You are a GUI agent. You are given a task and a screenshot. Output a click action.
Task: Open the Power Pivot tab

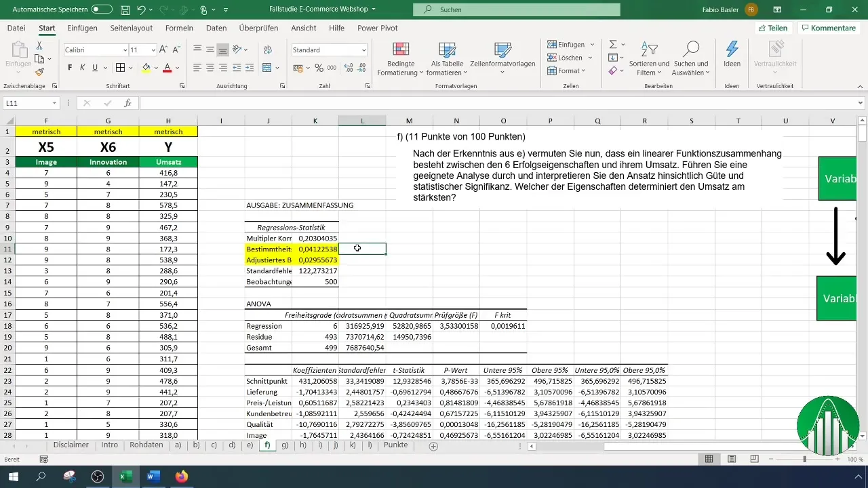pos(378,28)
